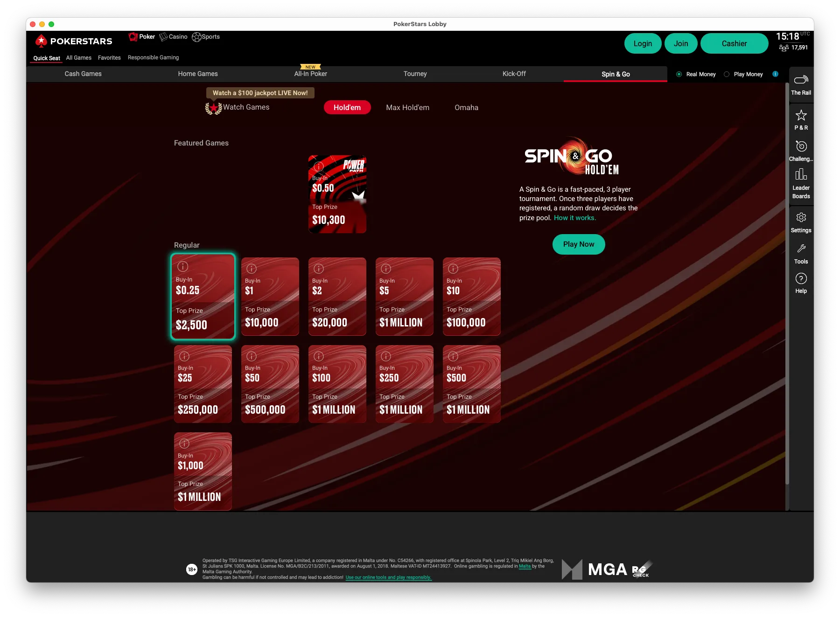The height and width of the screenshot is (617, 840).
Task: Open the Leader Boards icon
Action: point(801,175)
